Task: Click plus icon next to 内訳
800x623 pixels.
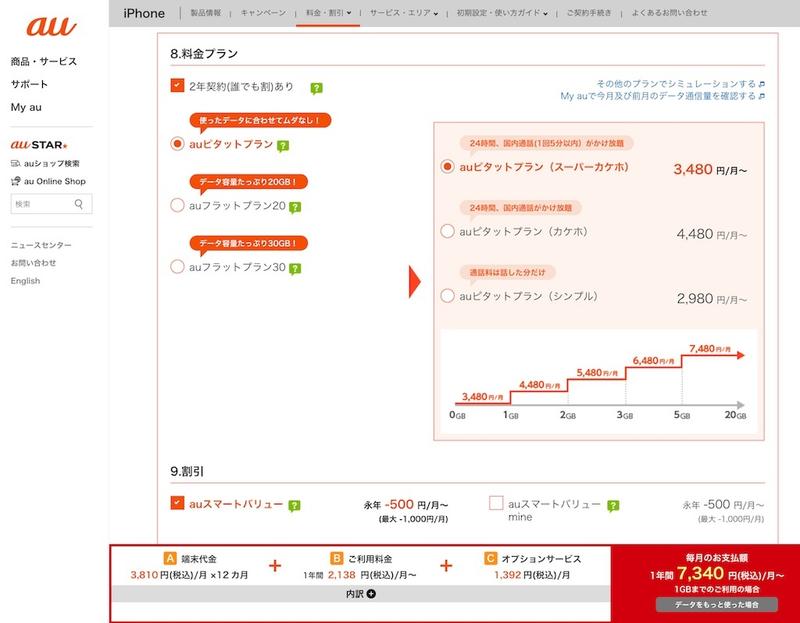Action: click(x=371, y=594)
